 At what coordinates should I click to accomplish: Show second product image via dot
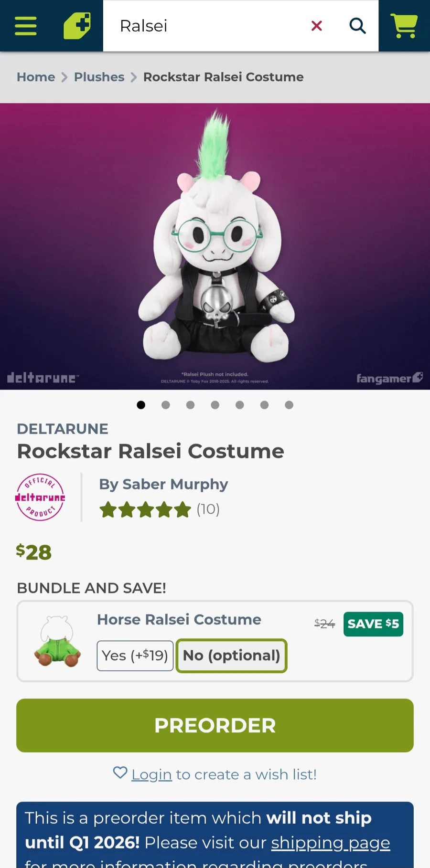point(166,405)
